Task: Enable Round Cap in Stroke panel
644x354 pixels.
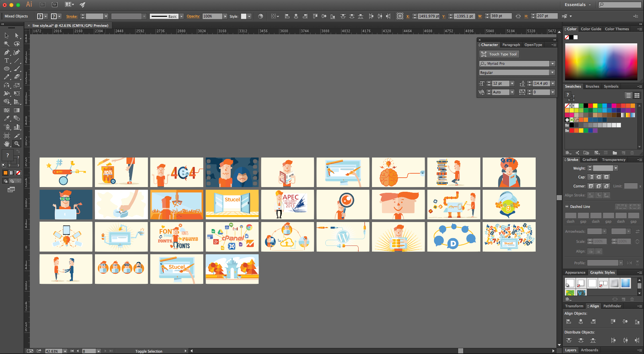Action: [x=599, y=177]
